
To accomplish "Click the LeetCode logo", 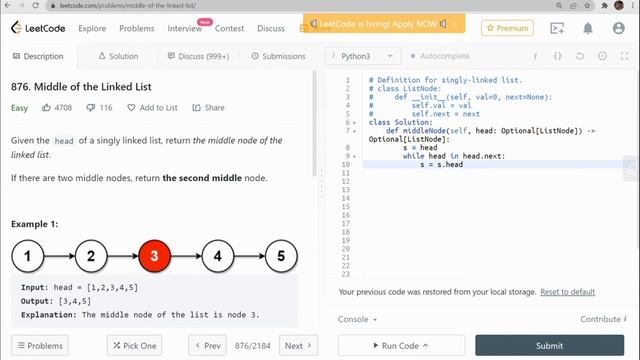I will 38,28.
